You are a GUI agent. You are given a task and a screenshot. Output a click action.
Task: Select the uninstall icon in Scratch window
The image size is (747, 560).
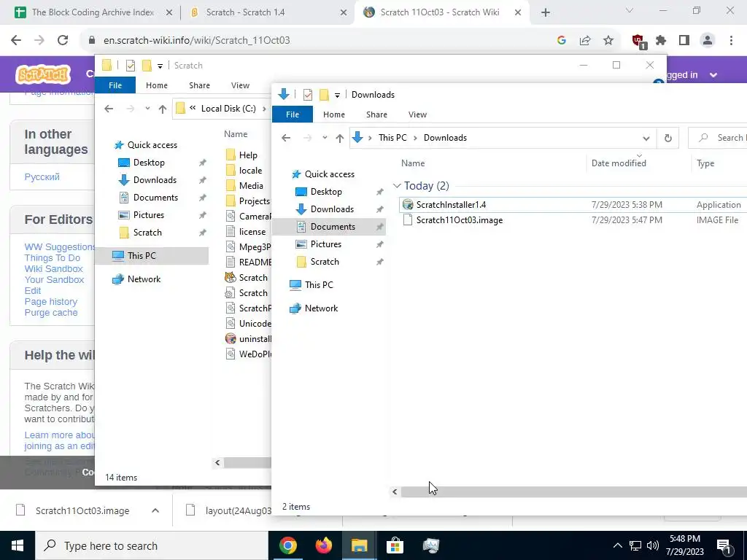pyautogui.click(x=231, y=338)
